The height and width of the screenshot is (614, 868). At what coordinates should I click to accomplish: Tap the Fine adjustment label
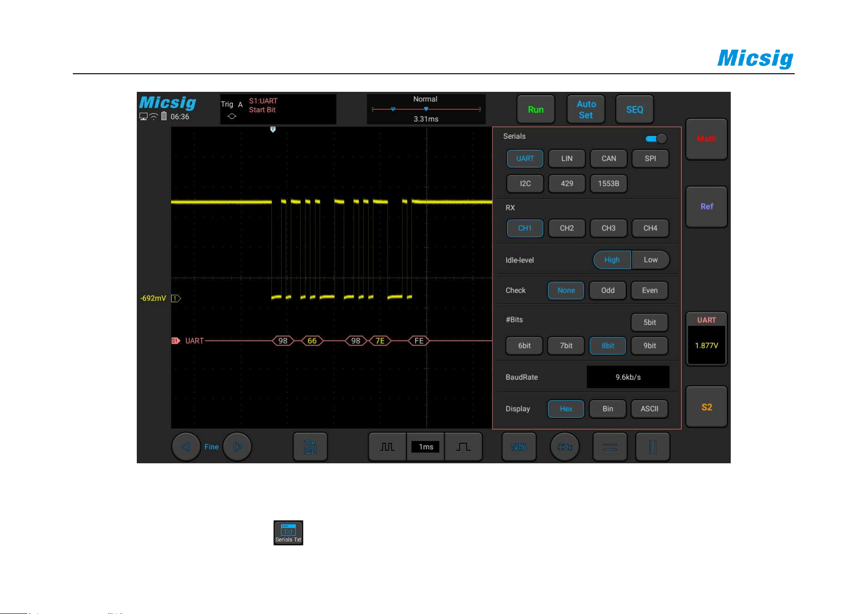tap(211, 447)
